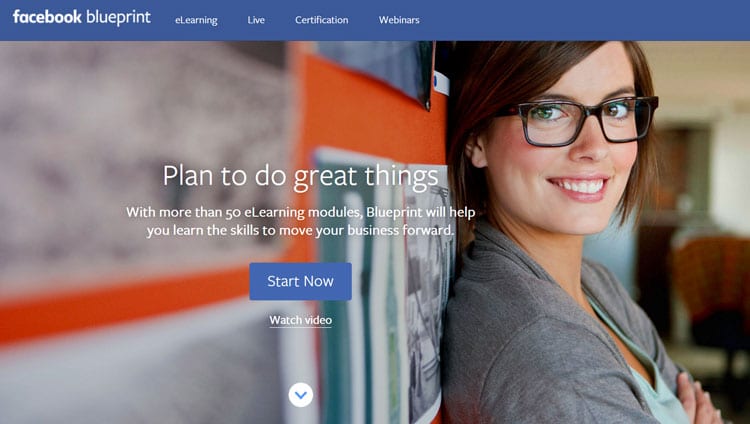The image size is (750, 424).
Task: Click the word "blueprint" in the logo
Action: coord(119,18)
